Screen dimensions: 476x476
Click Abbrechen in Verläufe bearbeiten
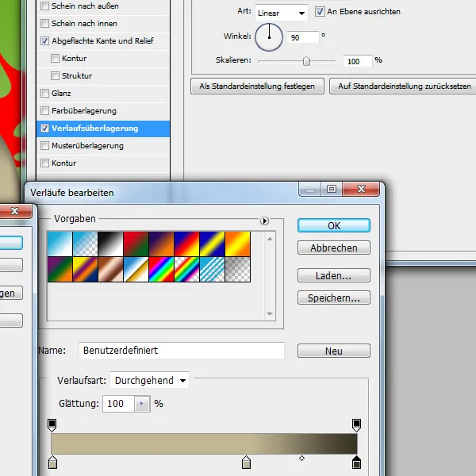334,248
